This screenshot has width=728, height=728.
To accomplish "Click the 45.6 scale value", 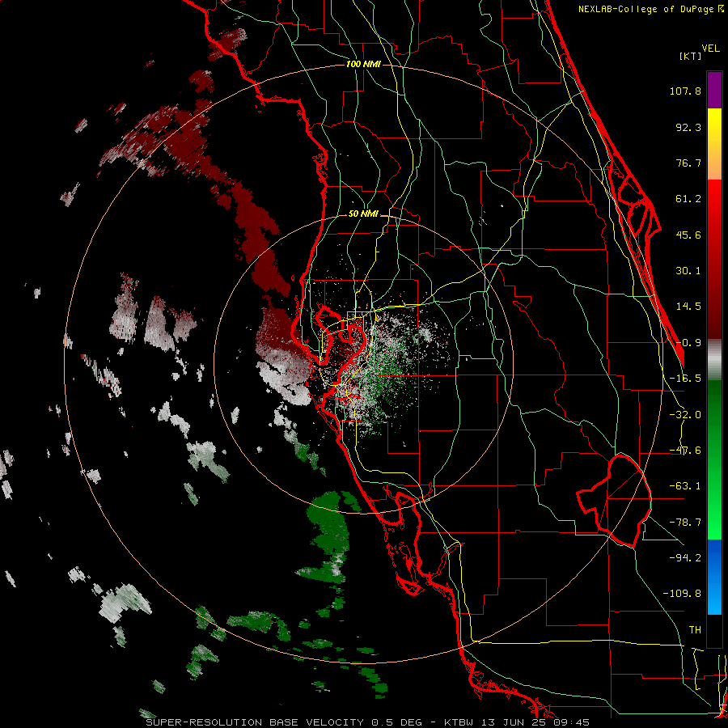I will (688, 235).
